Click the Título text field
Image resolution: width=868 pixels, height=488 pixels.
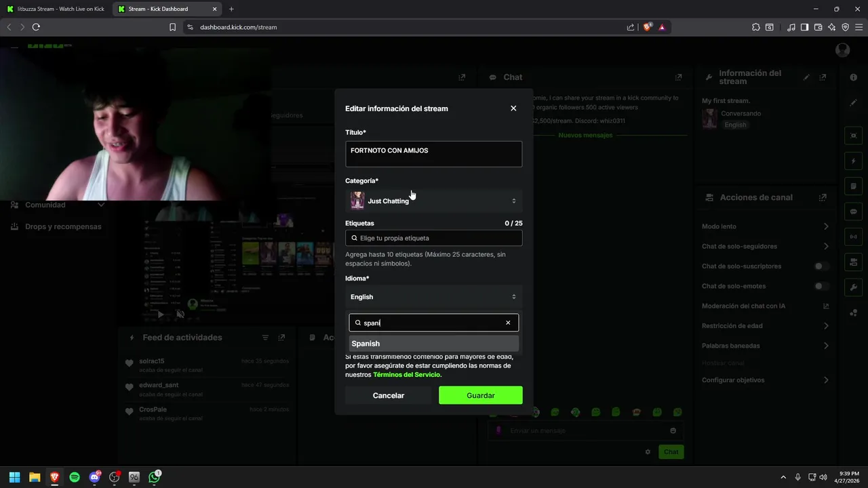coord(433,154)
